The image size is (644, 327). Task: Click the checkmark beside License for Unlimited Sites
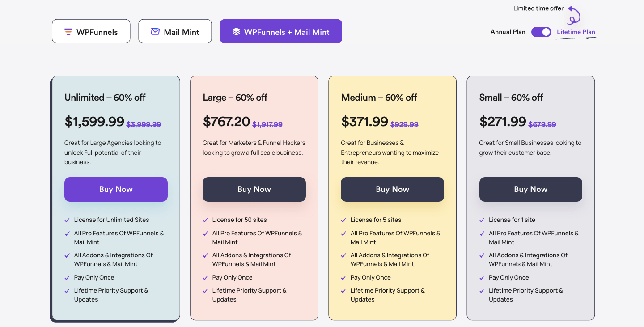[x=67, y=220]
